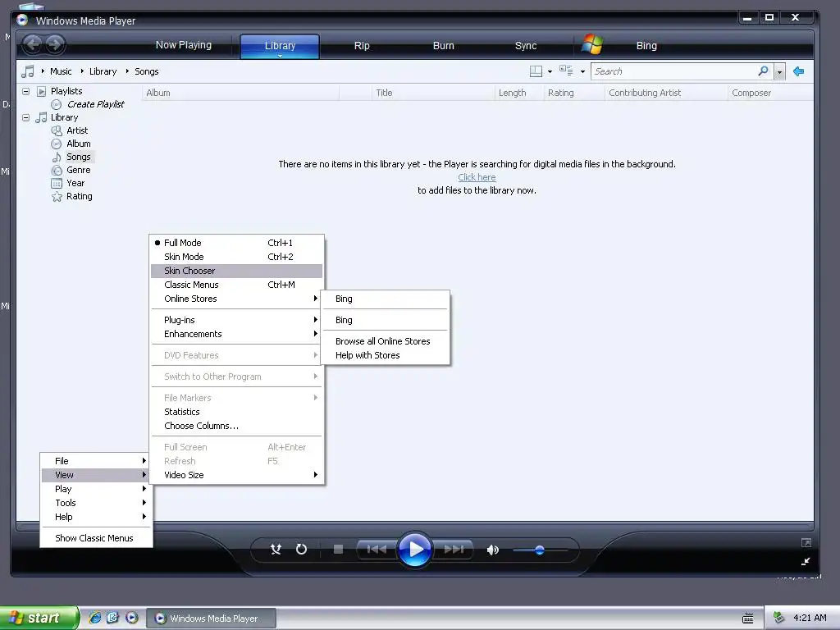Click the Back navigation arrow

(x=33, y=44)
